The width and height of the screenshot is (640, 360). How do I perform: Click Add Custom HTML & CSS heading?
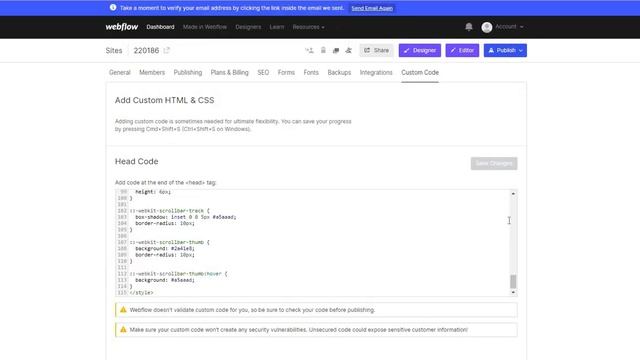[164, 100]
